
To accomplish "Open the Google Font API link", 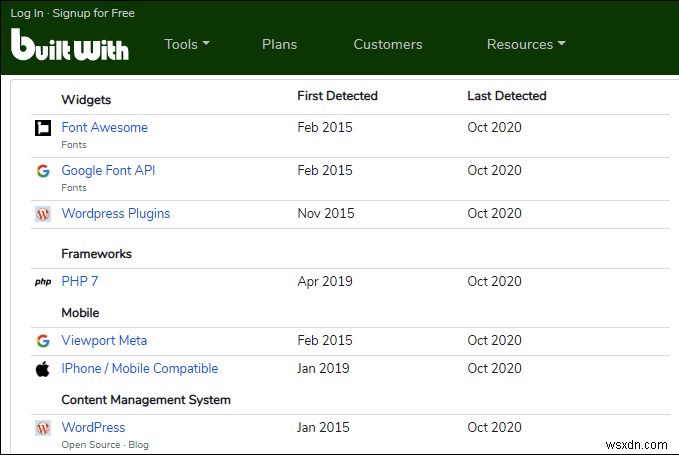I will tap(108, 170).
